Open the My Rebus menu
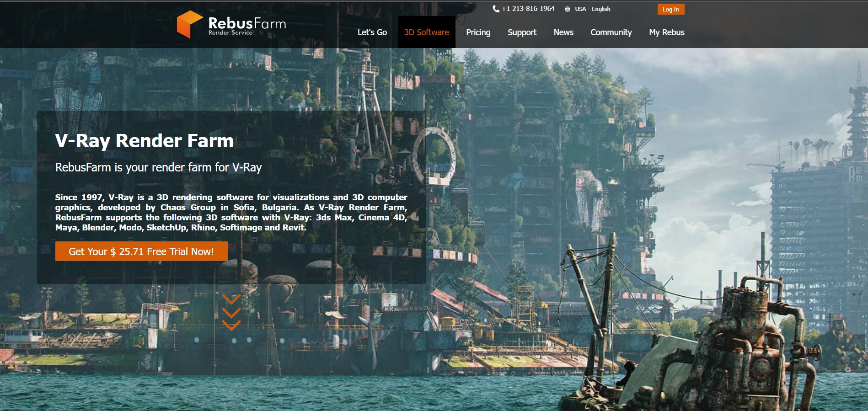The image size is (868, 411). [666, 32]
